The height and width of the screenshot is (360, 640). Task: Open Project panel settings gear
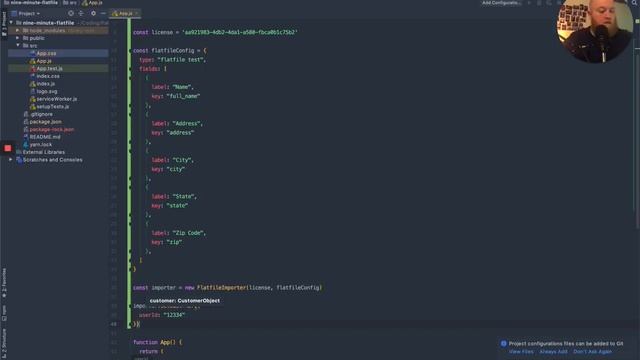(x=93, y=13)
